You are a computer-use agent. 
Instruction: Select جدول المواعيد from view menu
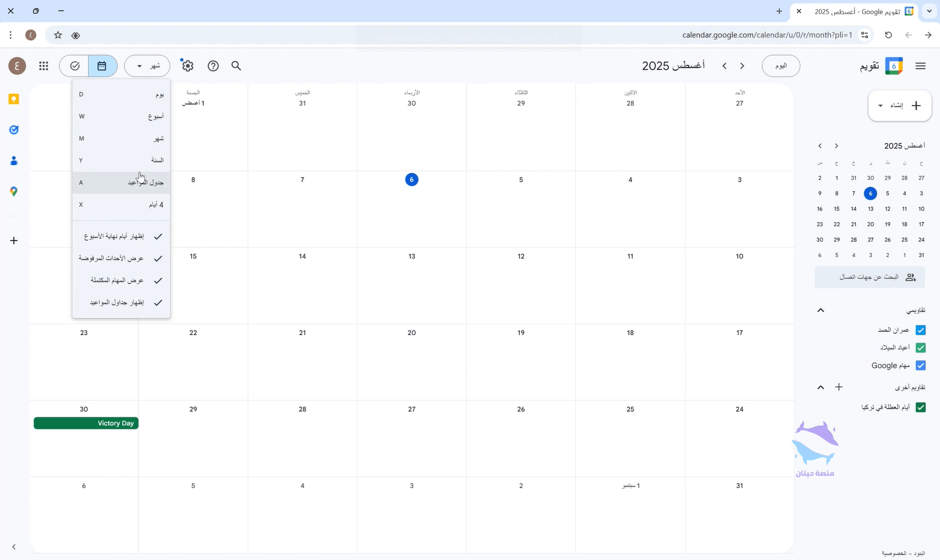pos(121,182)
